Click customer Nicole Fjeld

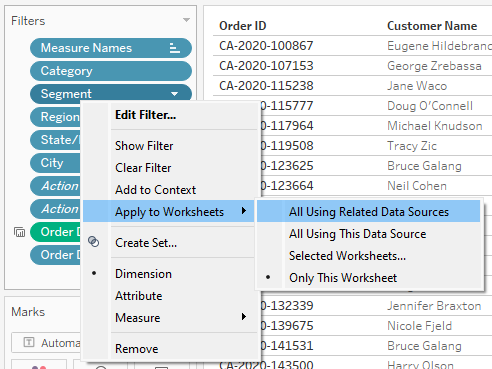(x=419, y=326)
